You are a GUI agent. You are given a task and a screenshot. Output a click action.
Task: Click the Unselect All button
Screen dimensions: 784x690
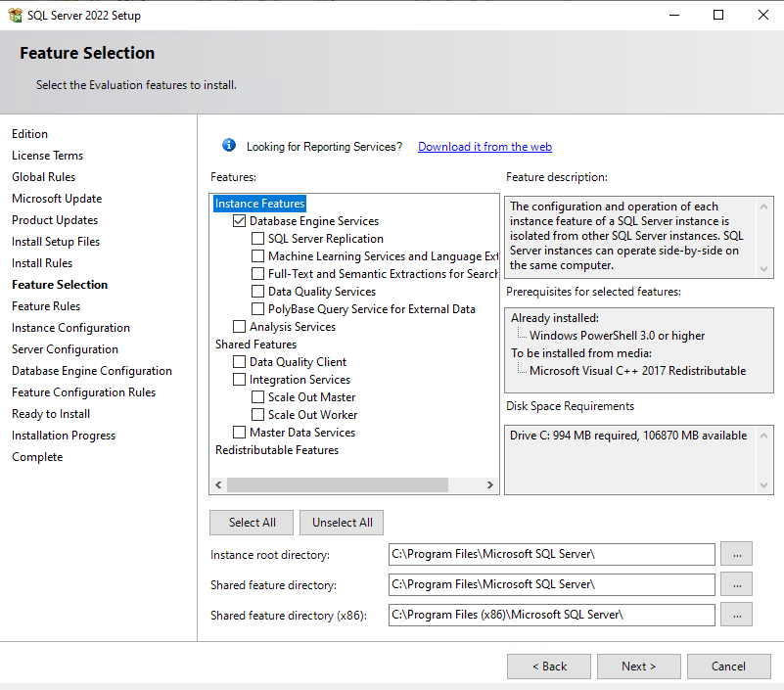point(341,522)
